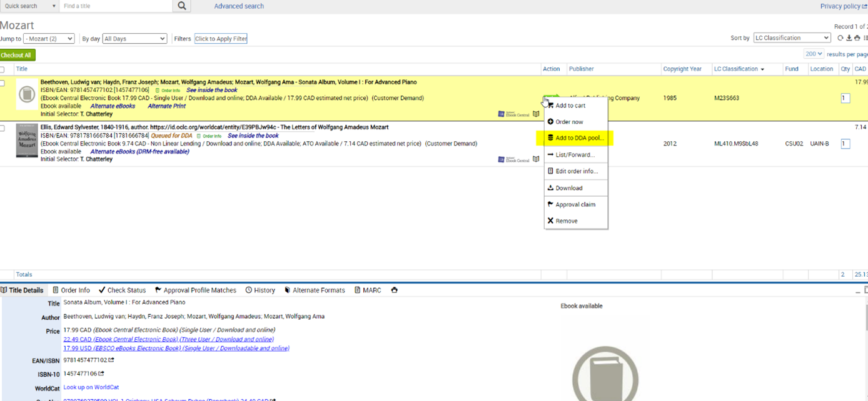This screenshot has width=868, height=401.
Task: Click the print icon near Sort by
Action: (857, 38)
